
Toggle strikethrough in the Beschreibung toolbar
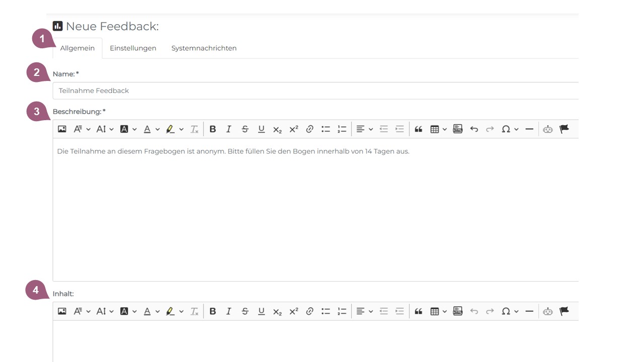tap(245, 129)
